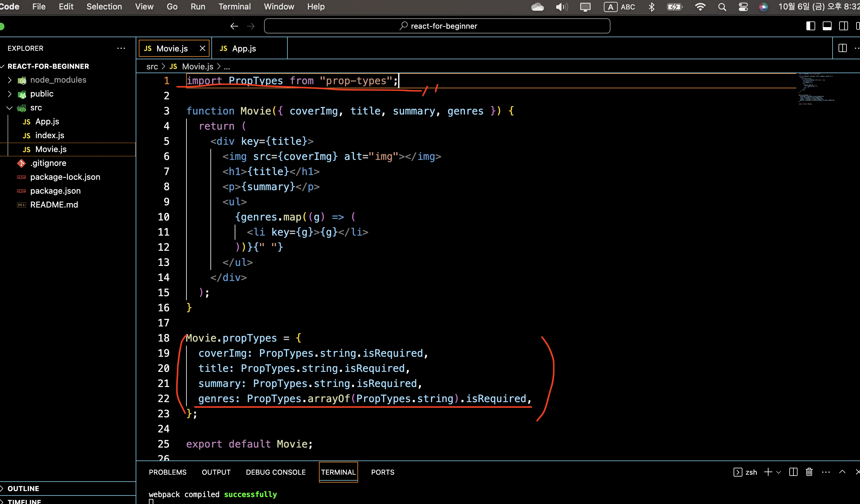Screen dimensions: 860x504
Task: Click the split editor right icon
Action: point(842,48)
